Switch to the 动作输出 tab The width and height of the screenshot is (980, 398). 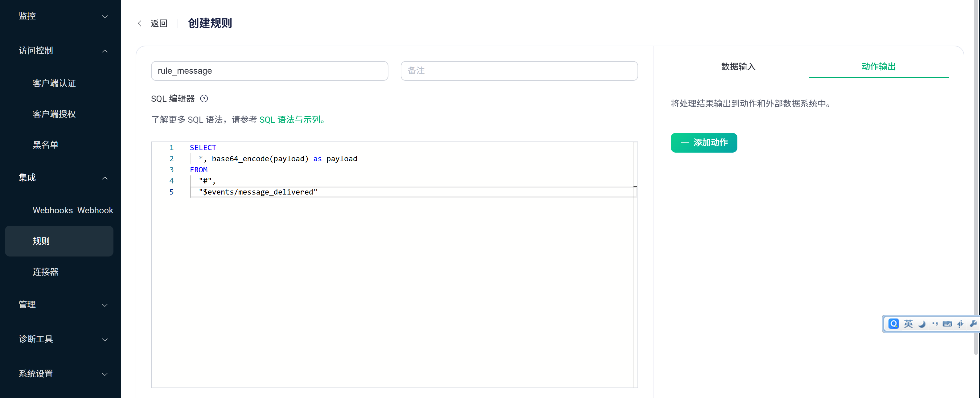point(878,67)
